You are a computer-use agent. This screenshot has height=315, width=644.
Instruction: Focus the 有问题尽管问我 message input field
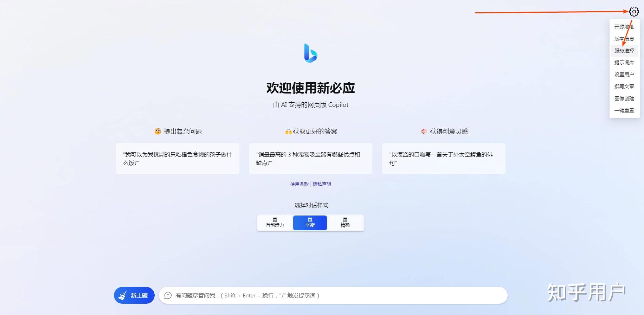pos(333,295)
